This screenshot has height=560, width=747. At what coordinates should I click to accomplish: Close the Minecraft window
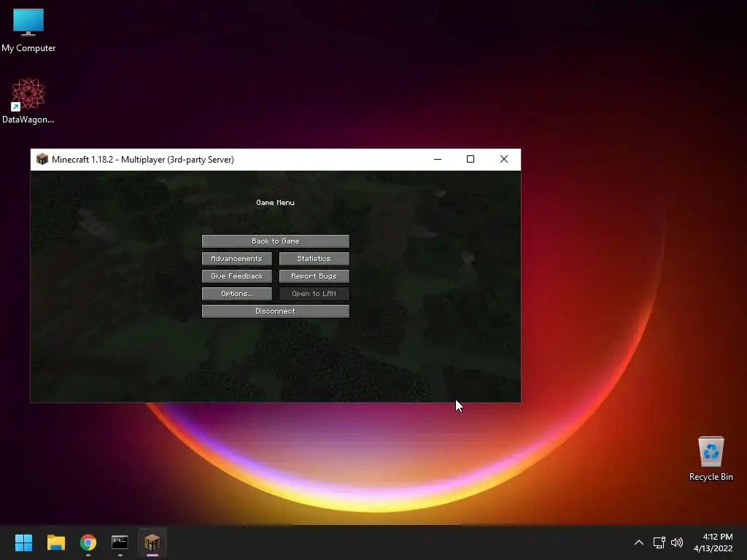[x=504, y=159]
